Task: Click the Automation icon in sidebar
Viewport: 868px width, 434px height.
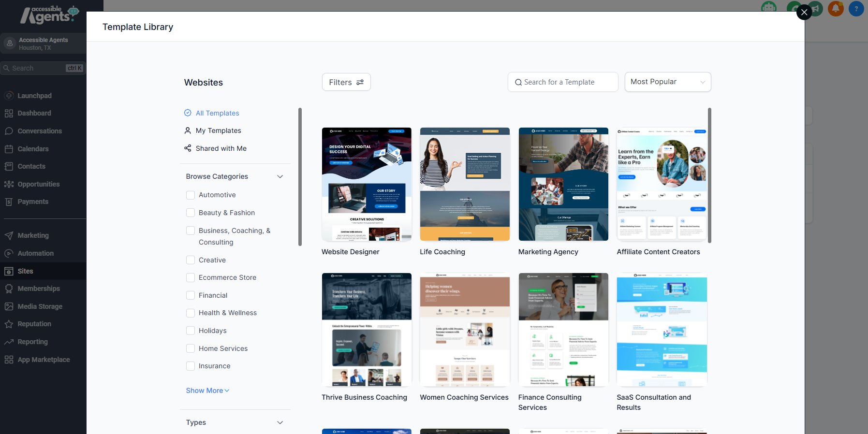Action: tap(9, 253)
